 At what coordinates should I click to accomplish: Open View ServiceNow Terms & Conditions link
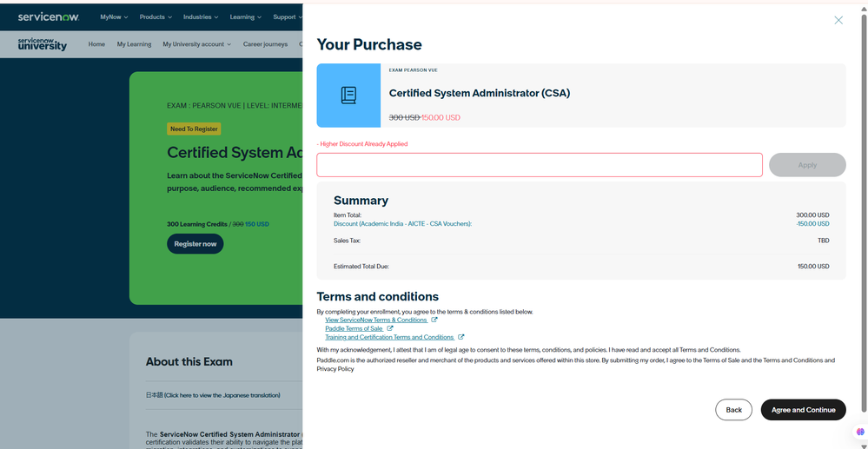[x=376, y=320]
